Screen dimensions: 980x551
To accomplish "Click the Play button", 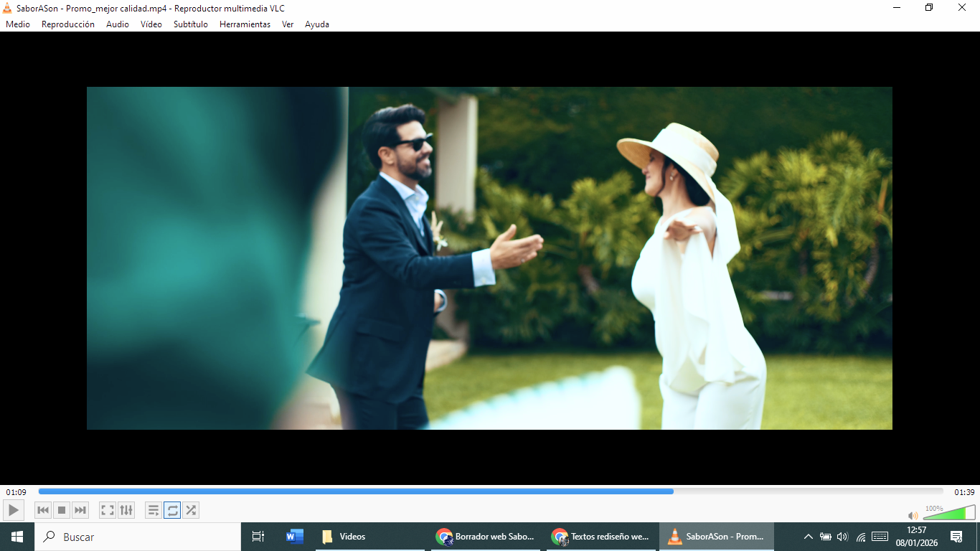I will click(x=13, y=510).
